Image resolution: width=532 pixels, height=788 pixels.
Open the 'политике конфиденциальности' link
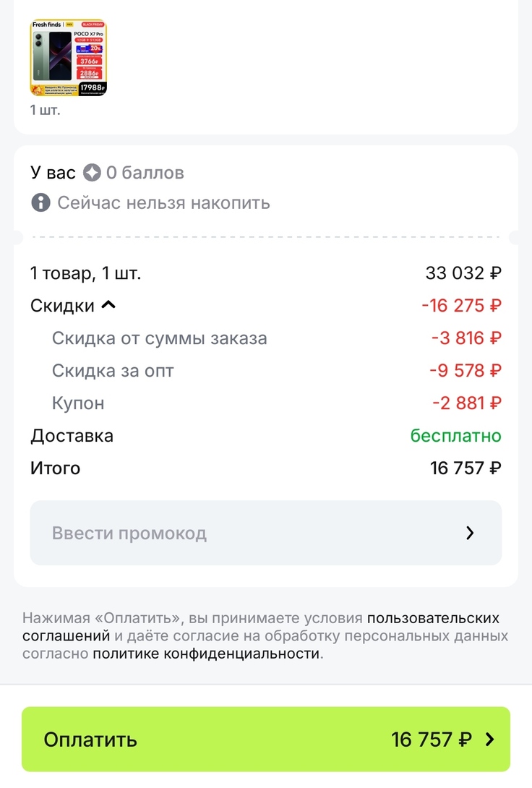click(207, 654)
